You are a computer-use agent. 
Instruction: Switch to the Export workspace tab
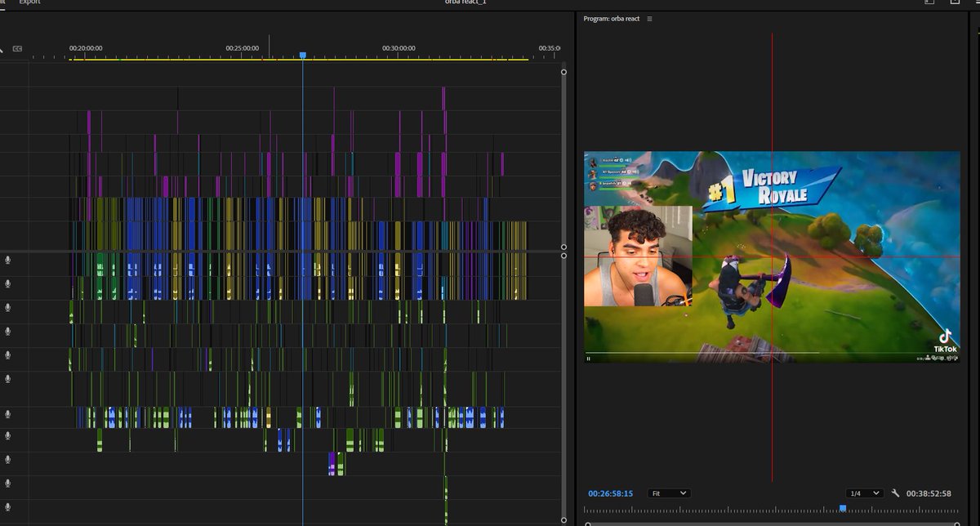coord(29,2)
